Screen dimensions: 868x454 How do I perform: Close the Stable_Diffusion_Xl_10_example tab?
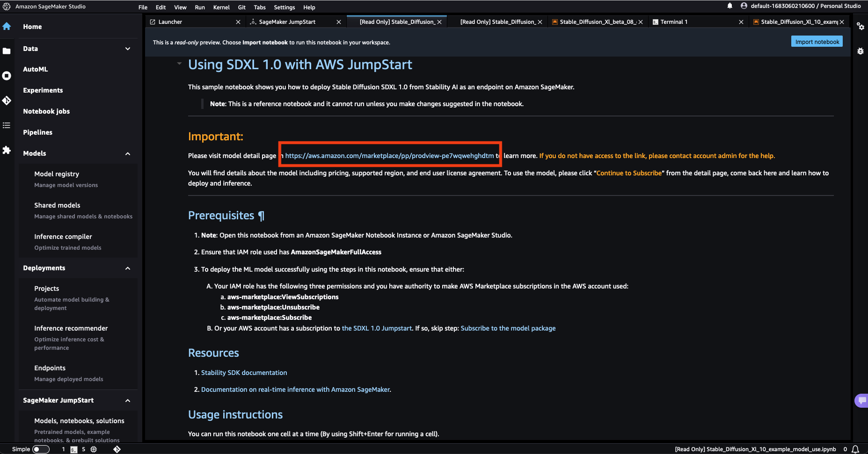coord(842,22)
